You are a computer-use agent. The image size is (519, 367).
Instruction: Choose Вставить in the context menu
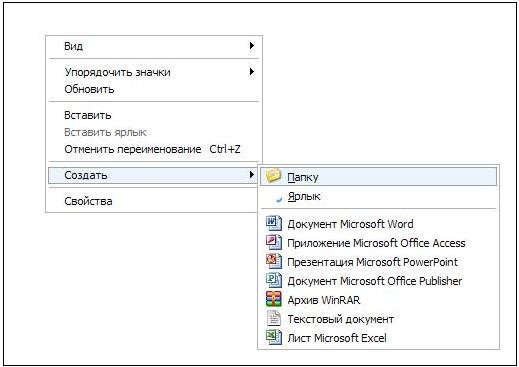pos(154,115)
